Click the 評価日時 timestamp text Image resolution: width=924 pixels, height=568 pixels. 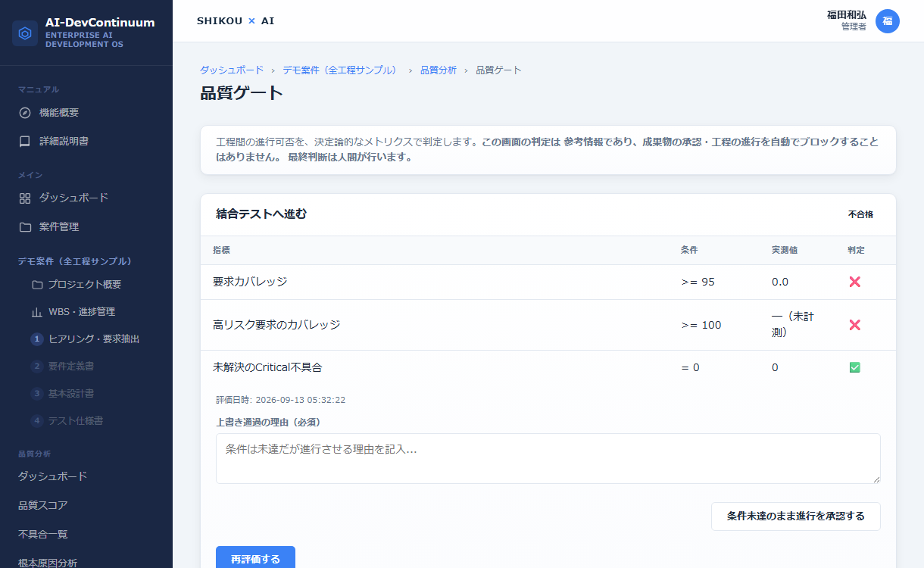tap(280, 400)
